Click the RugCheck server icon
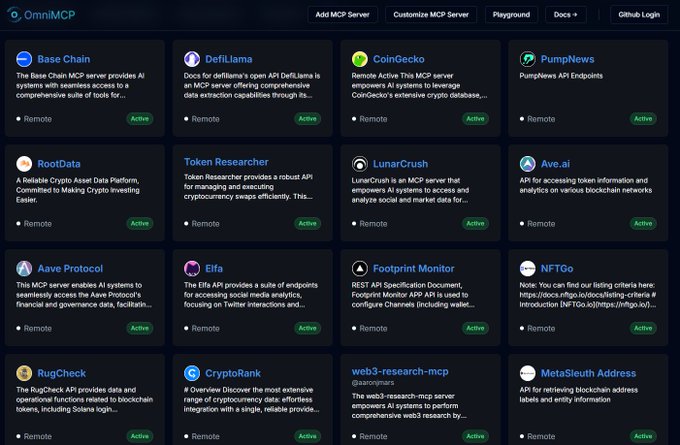The width and height of the screenshot is (680, 445). click(x=24, y=373)
